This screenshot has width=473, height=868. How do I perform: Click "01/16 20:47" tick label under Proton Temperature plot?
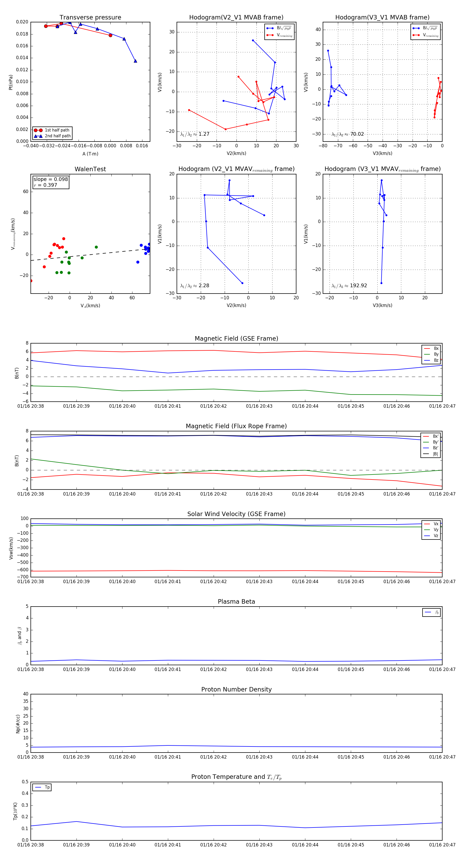pos(442,845)
